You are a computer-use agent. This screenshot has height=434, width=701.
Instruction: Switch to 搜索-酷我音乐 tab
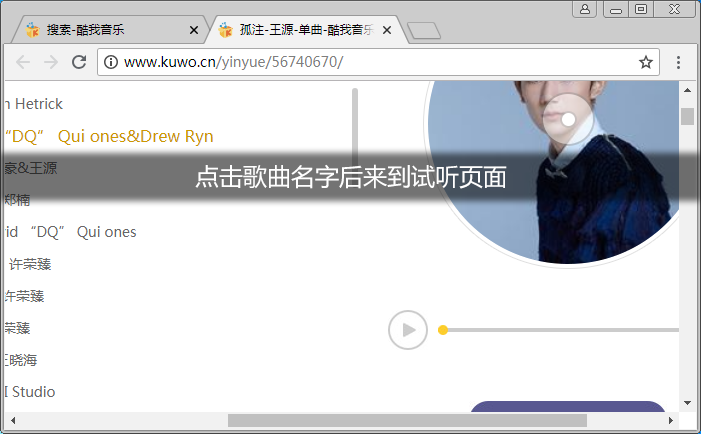(x=110, y=30)
